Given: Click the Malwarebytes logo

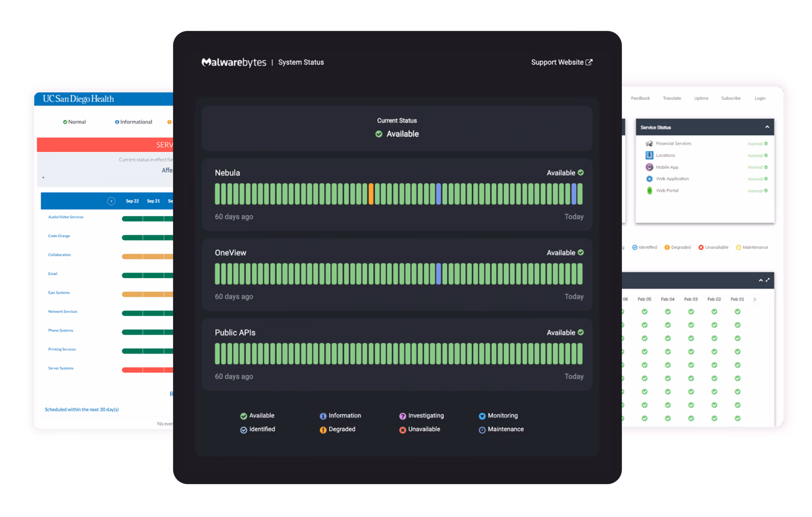Looking at the screenshot, I should 234,62.
